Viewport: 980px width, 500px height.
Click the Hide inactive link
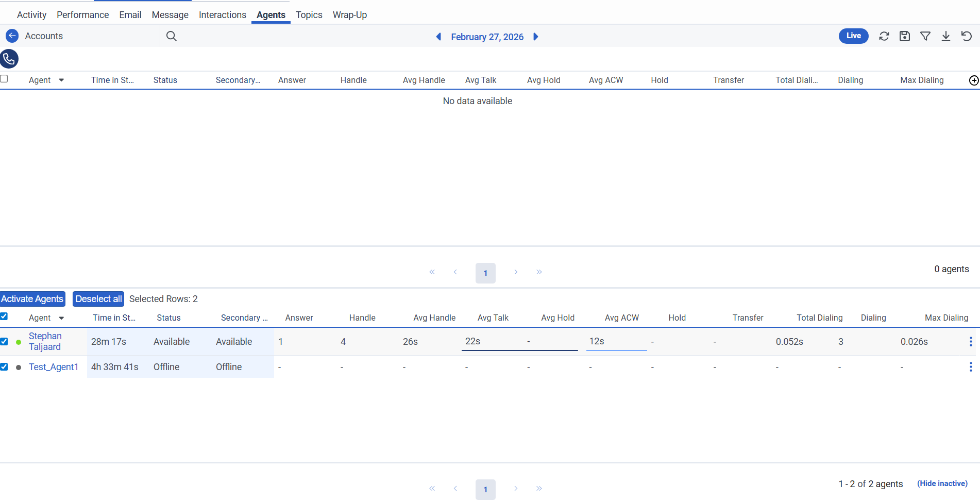pos(942,484)
